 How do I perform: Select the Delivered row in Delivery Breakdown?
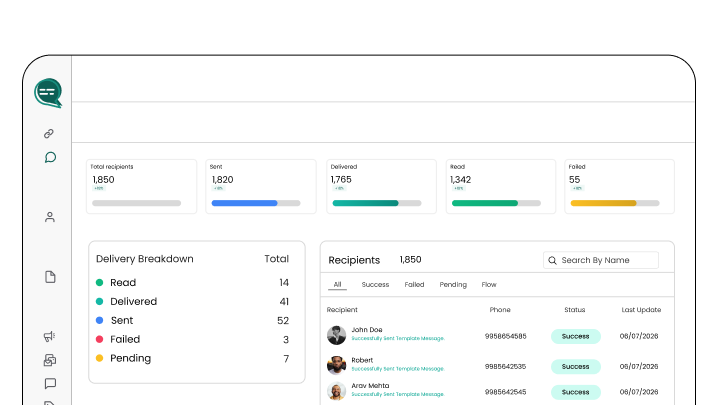(192, 301)
